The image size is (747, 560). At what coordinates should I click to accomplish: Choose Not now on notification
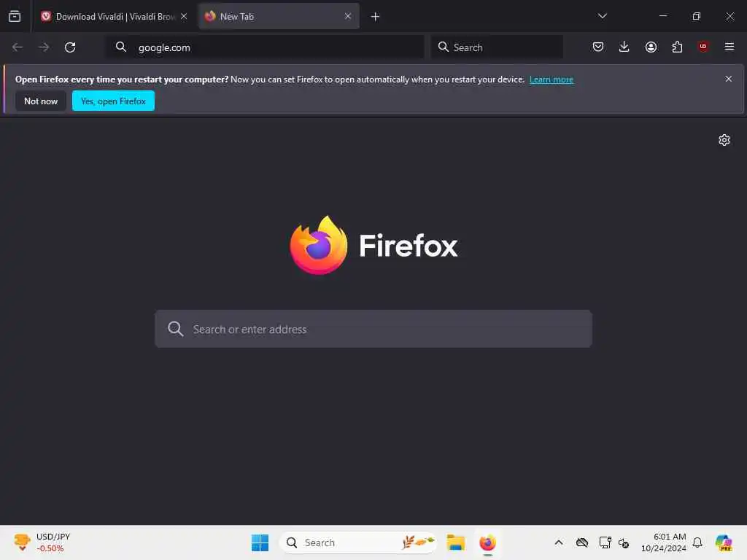point(41,101)
